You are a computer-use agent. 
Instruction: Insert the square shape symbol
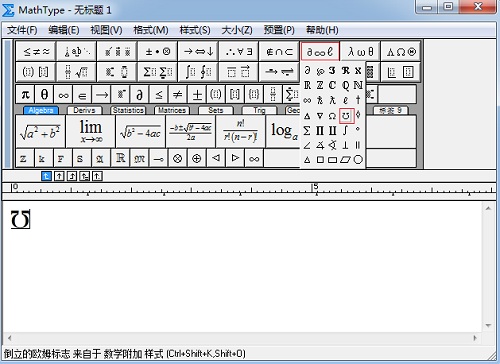click(x=320, y=160)
